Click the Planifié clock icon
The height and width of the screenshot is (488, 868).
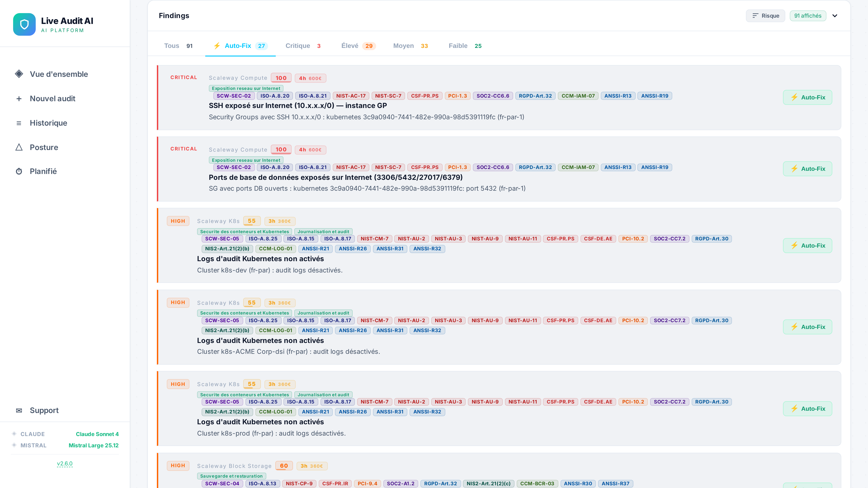pyautogui.click(x=19, y=171)
